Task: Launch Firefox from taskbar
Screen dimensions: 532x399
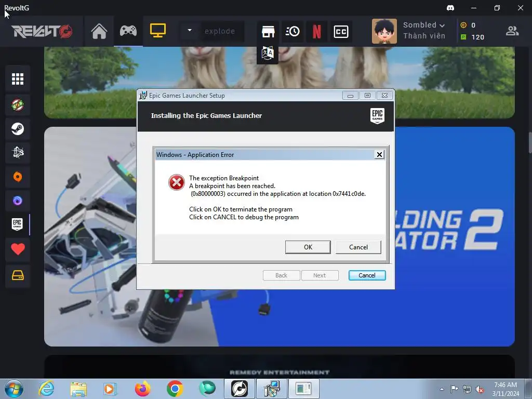Action: coord(142,389)
